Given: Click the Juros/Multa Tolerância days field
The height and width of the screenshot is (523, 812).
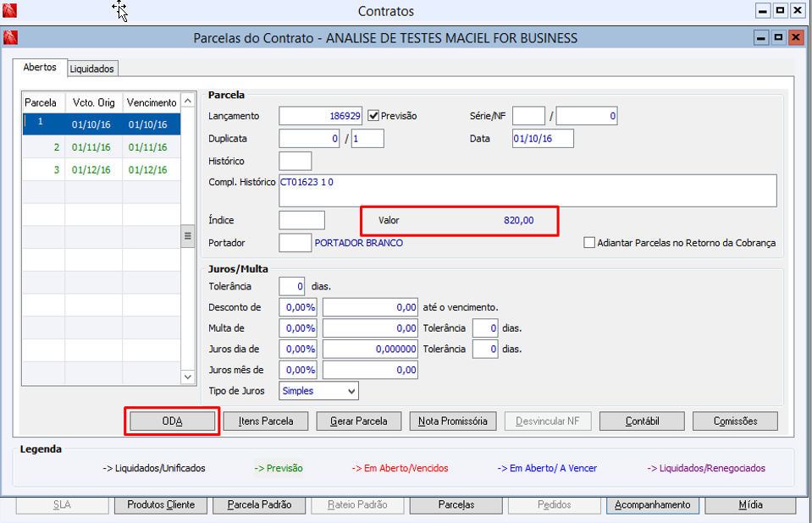Looking at the screenshot, I should (x=292, y=286).
